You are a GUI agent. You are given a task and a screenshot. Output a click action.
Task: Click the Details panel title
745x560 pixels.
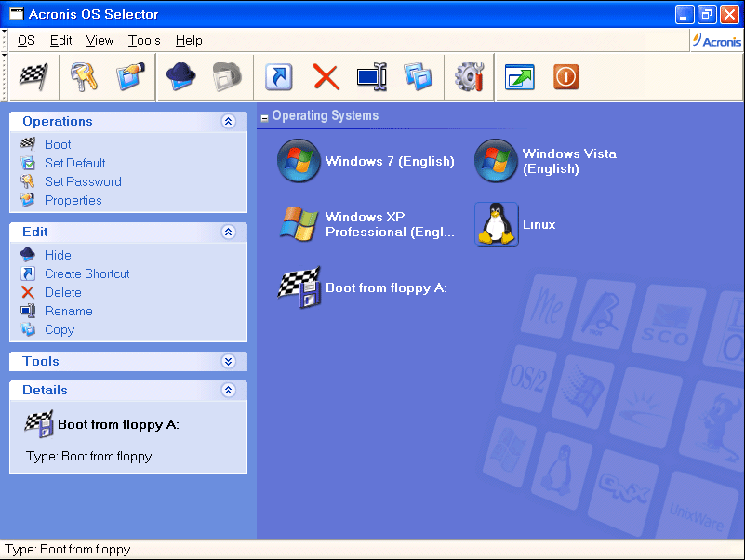pos(46,391)
